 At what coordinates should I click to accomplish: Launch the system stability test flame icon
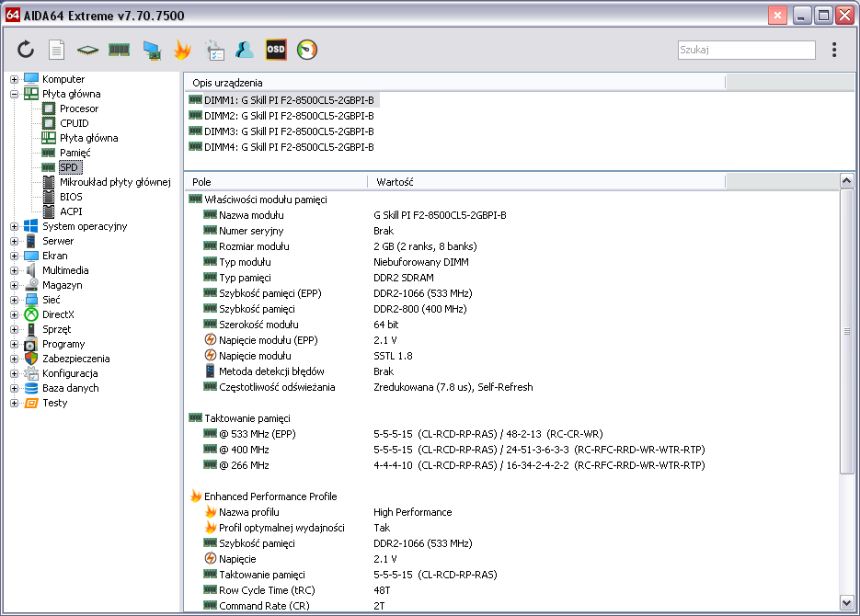click(x=182, y=50)
